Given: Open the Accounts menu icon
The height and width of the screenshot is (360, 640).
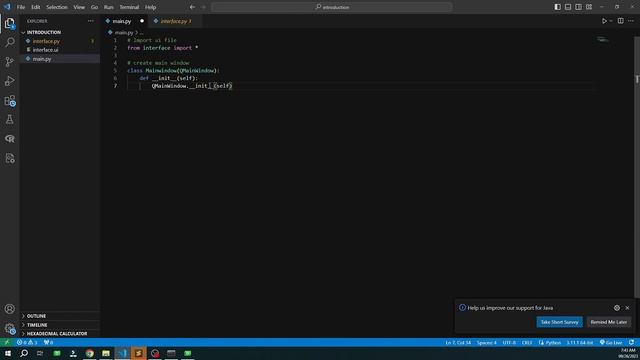Looking at the screenshot, I should click(9, 309).
